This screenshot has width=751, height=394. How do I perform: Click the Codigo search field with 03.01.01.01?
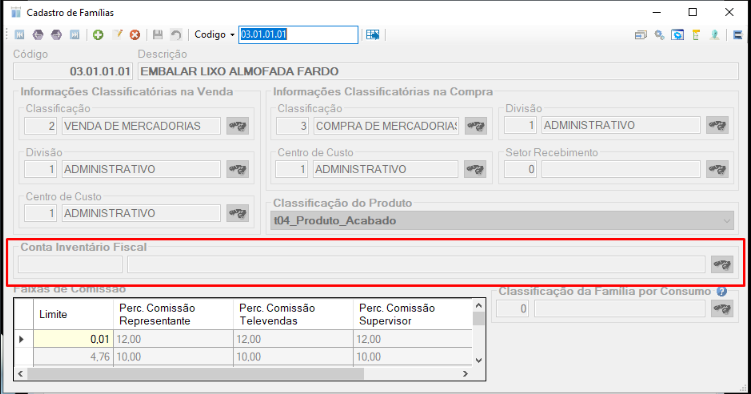298,34
